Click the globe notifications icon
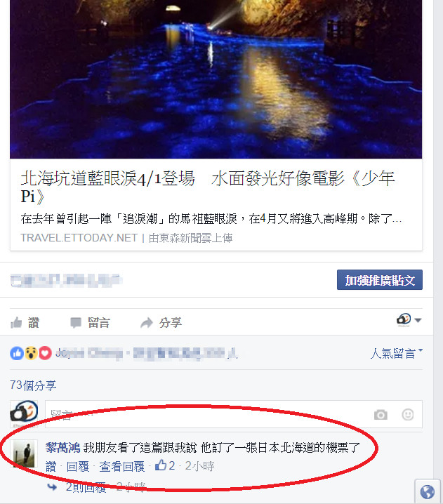Viewport: 443px width, 504px height. [428, 492]
